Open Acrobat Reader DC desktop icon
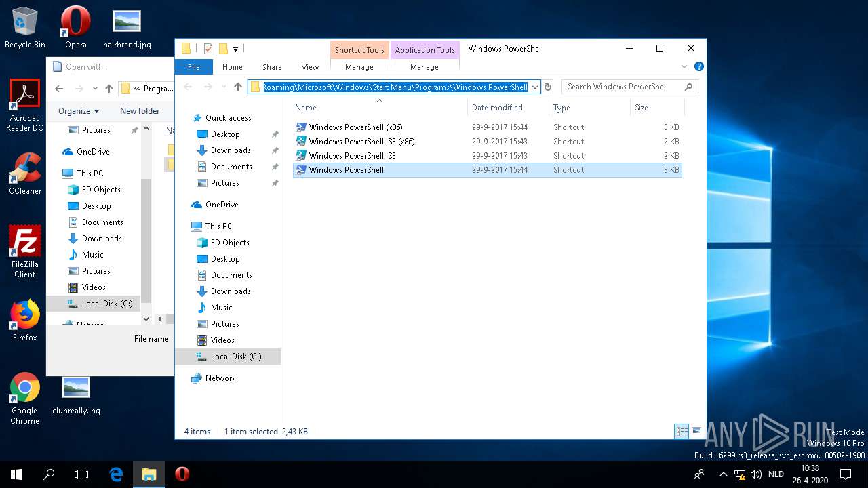 pos(25,106)
